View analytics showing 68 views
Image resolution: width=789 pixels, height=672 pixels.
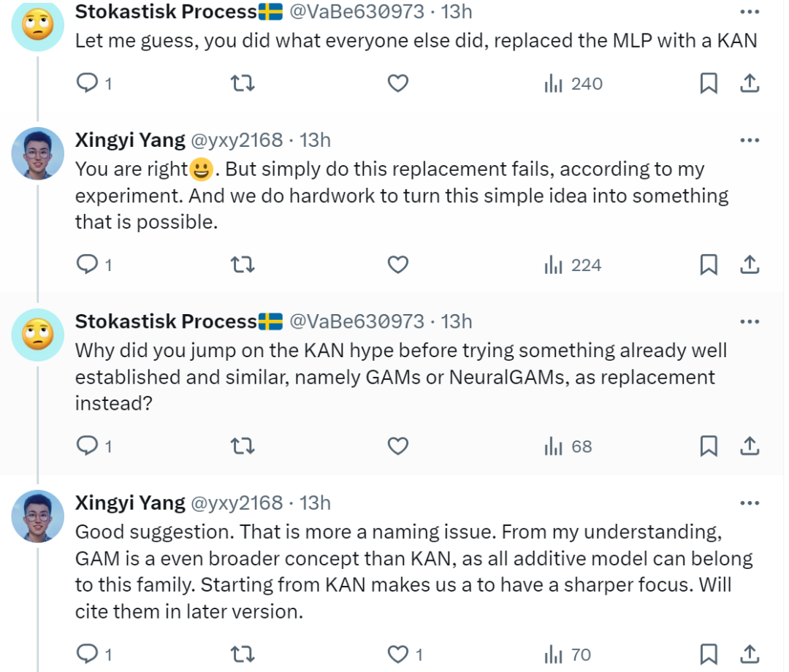point(568,446)
